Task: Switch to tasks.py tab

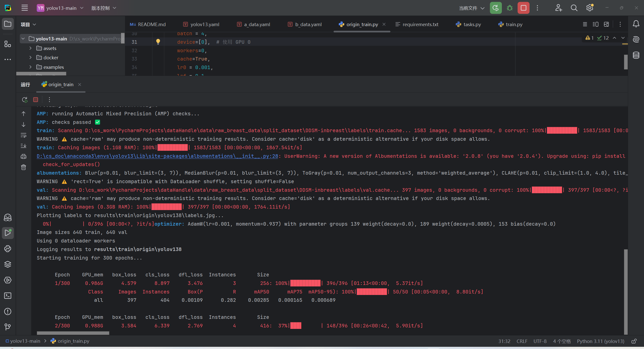Action: [x=468, y=24]
